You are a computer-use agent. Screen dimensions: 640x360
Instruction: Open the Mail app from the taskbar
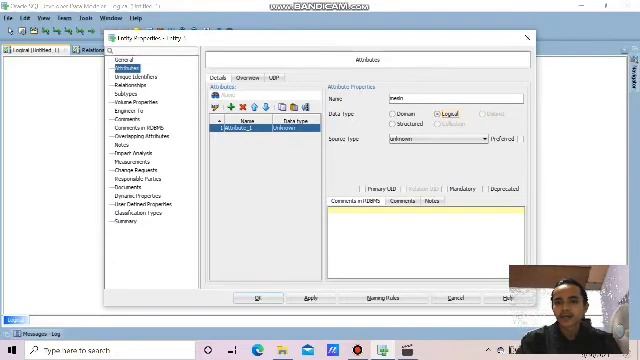tap(308, 350)
